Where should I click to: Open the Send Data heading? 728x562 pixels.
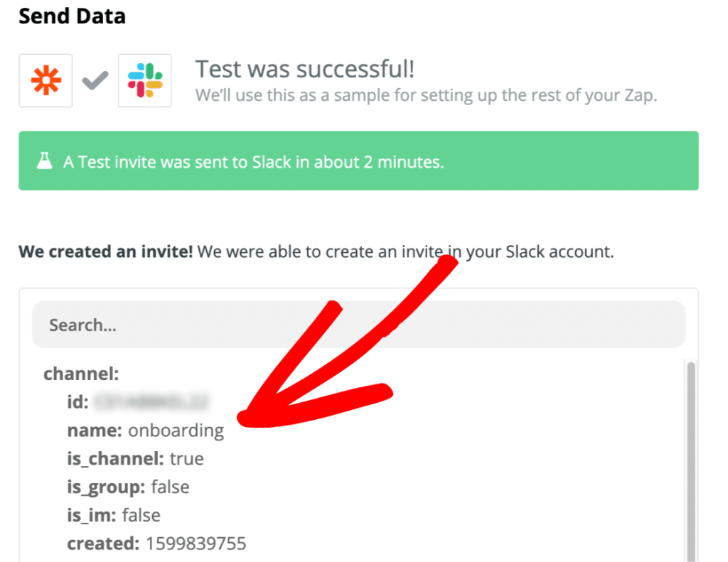pyautogui.click(x=71, y=16)
